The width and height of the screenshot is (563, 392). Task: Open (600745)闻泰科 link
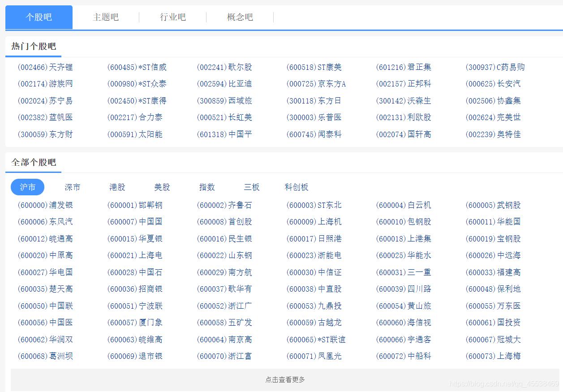coord(314,134)
